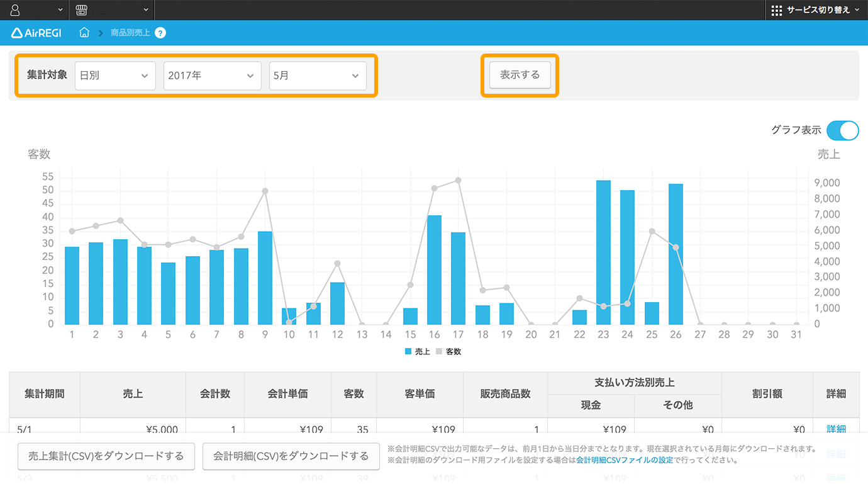Toggle the グラフ表示 switch off

(x=843, y=130)
